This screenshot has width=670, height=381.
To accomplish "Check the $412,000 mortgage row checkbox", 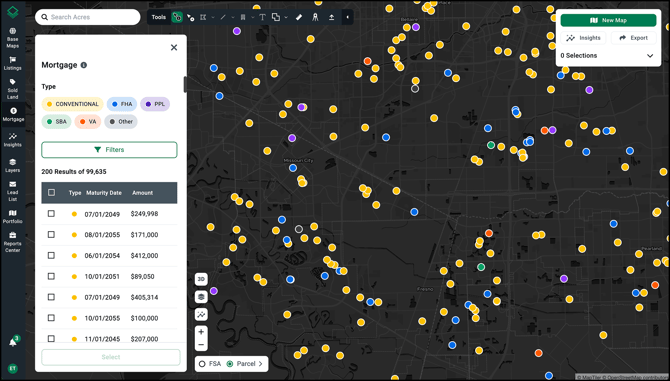I will click(51, 255).
